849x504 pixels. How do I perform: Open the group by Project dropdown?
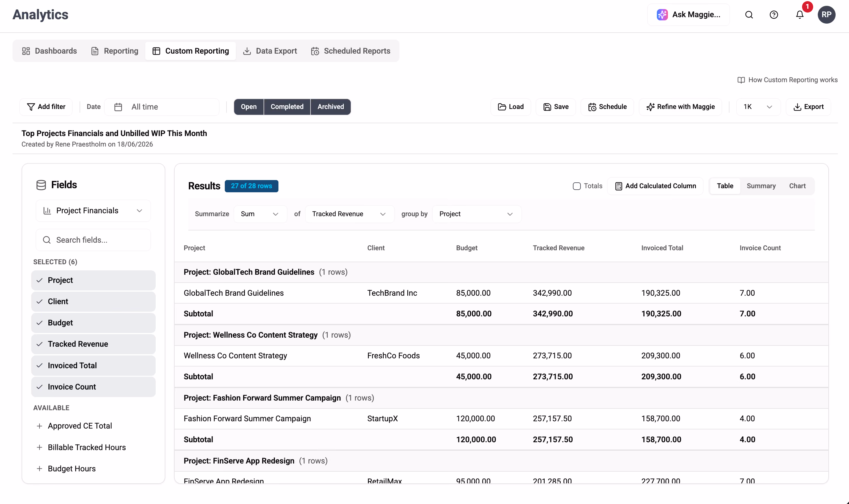pyautogui.click(x=476, y=214)
